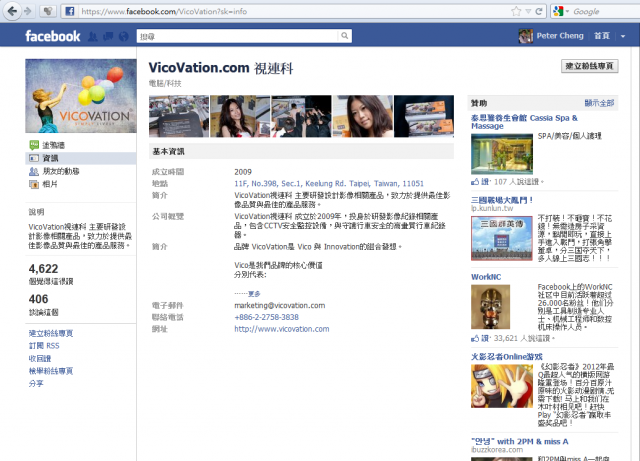Click the 建立粉絲專頁 button at top right
The image size is (640, 461).
(x=589, y=66)
